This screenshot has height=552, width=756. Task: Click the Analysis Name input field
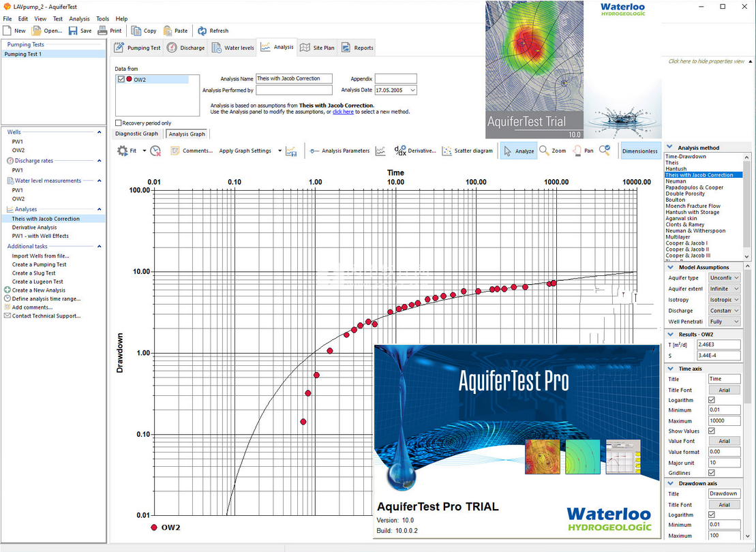294,78
